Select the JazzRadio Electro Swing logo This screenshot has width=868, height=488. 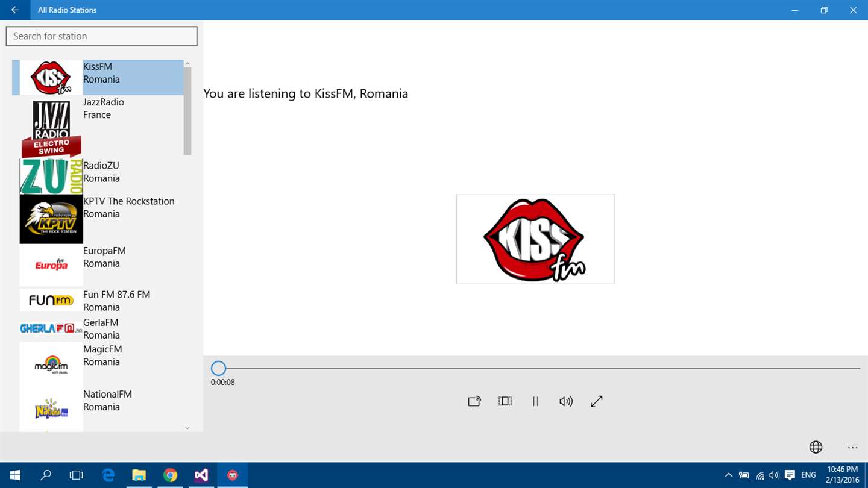51,128
